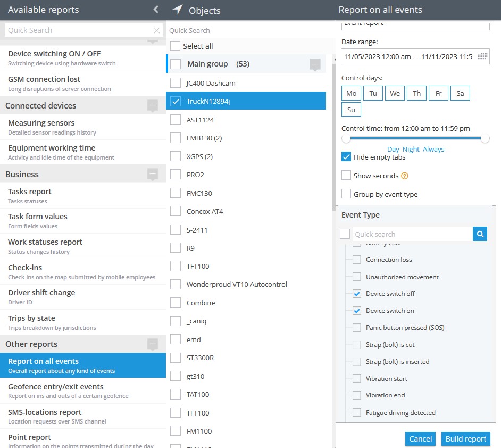This screenshot has height=448, width=501.
Task: Collapse the Connected devices section
Action: pos(153,106)
